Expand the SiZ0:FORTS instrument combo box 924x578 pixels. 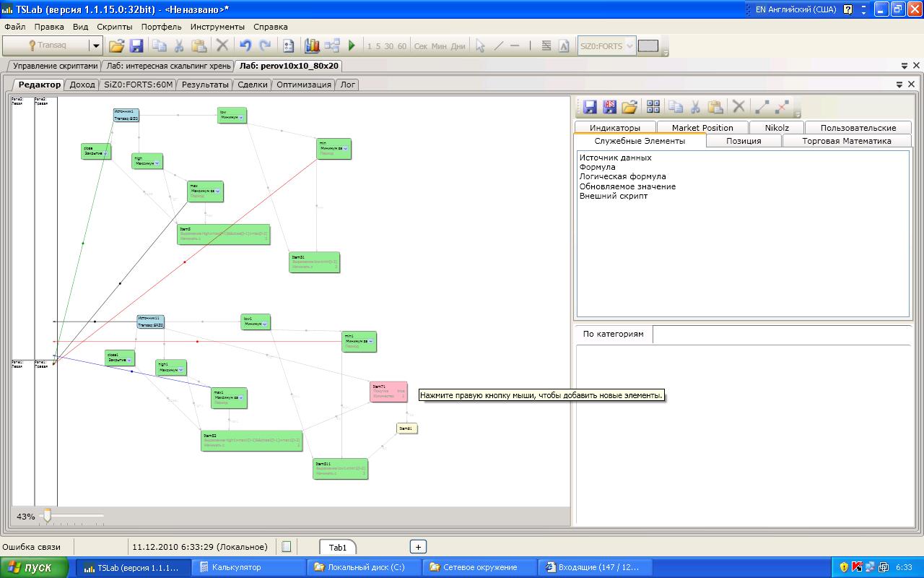point(629,46)
